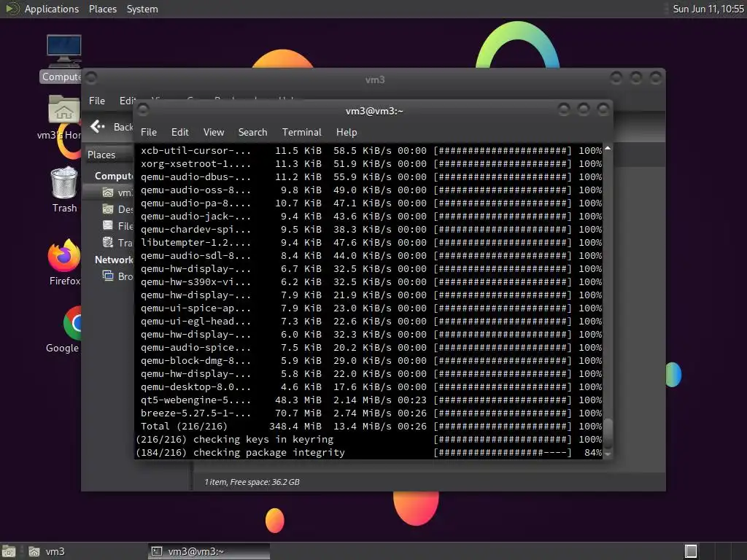747x560 pixels.
Task: Click the vm3 file manager window title bar
Action: click(x=374, y=79)
